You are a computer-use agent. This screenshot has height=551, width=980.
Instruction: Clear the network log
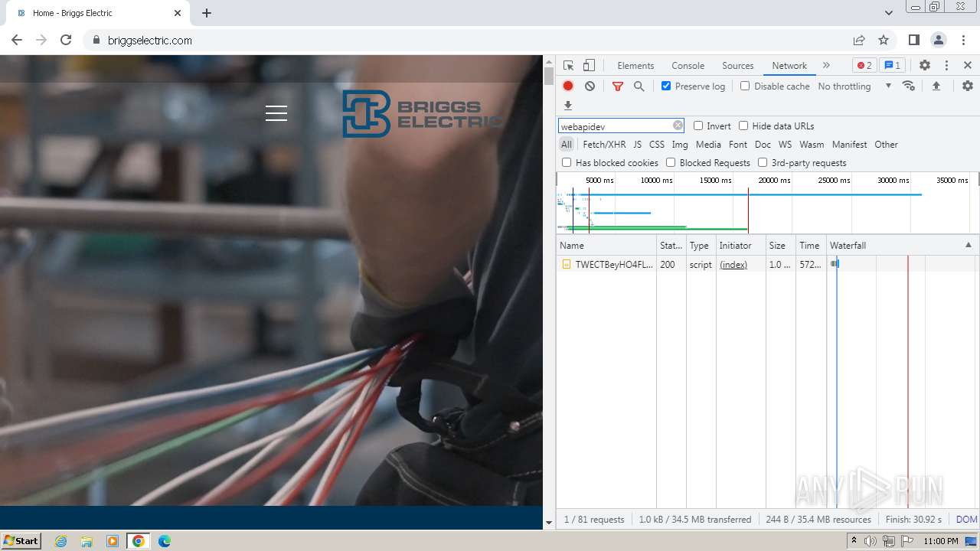[590, 86]
